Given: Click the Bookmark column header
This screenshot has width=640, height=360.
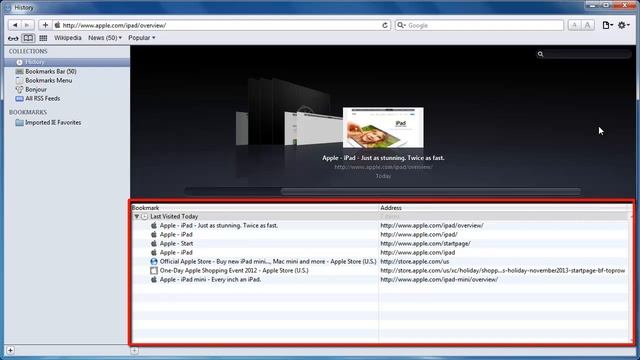Looking at the screenshot, I should [255, 208].
